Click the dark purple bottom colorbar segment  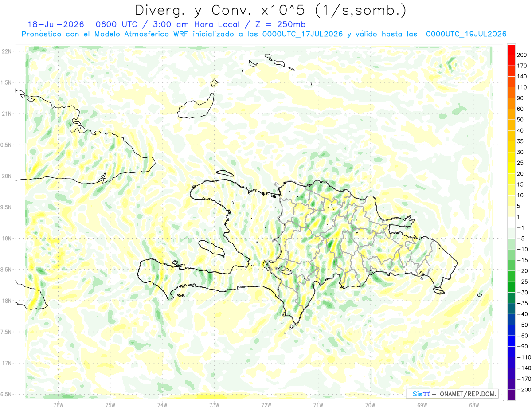pos(512,395)
